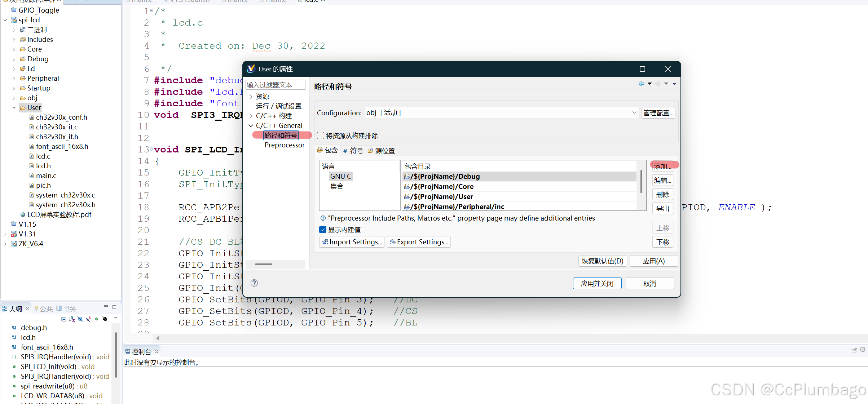Click the Collapse All icon in outline toolbar
This screenshot has height=404, width=868.
pyautogui.click(x=64, y=319)
